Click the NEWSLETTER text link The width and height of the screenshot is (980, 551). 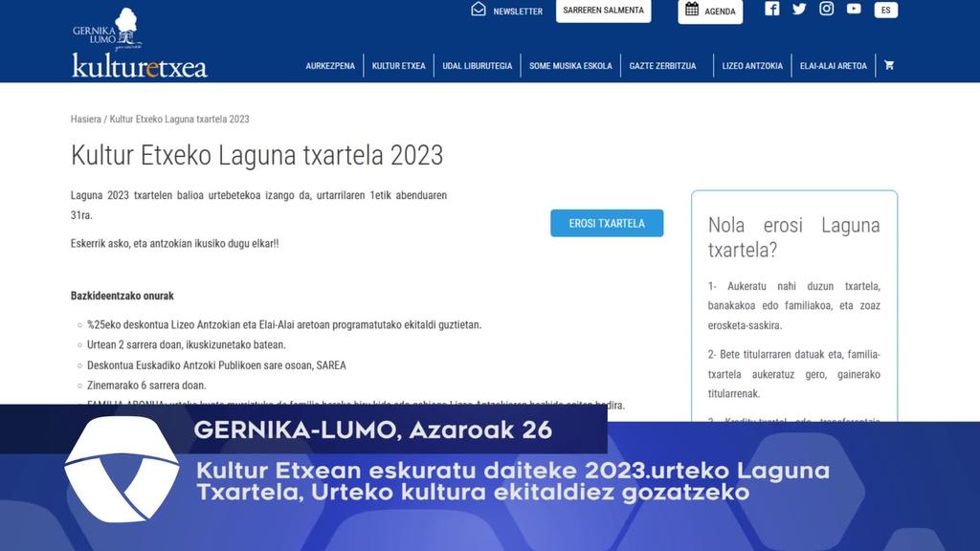click(518, 11)
